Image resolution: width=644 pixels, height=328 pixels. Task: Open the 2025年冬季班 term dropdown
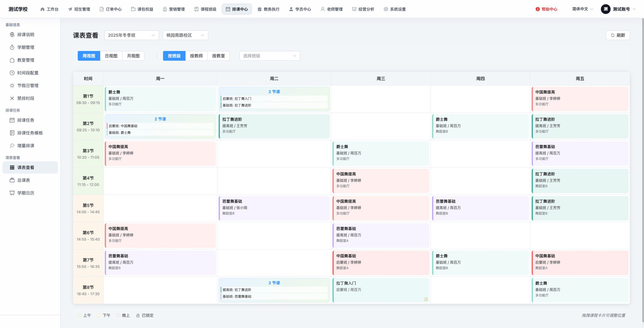(132, 35)
